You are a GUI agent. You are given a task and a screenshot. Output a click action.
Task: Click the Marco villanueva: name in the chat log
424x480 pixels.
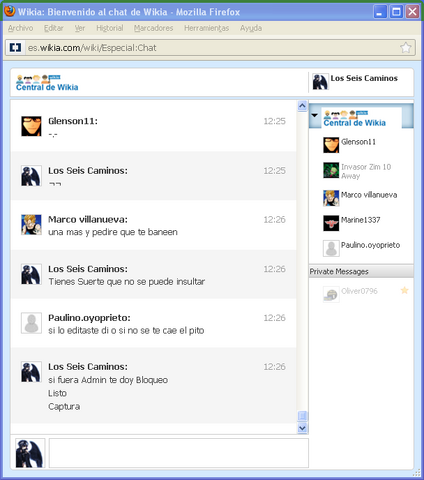pyautogui.click(x=88, y=220)
